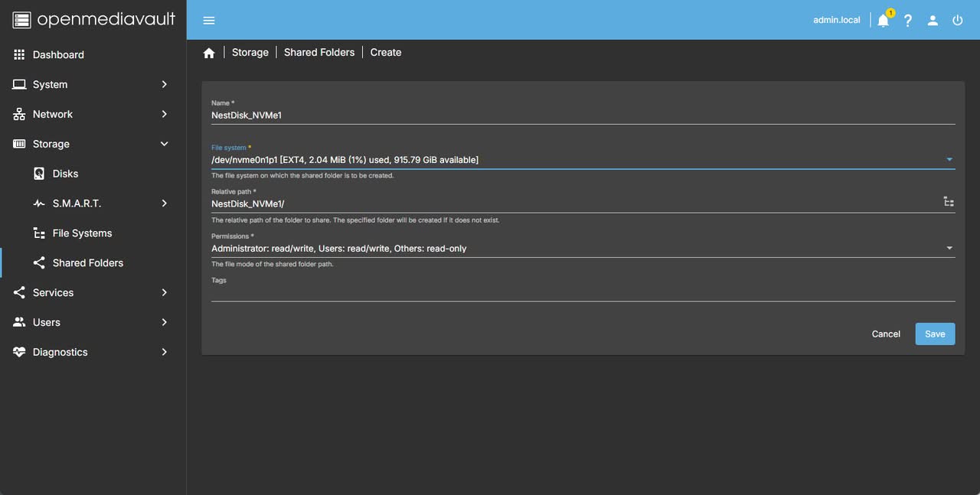
Task: Click the Network icon in sidebar
Action: coord(19,114)
